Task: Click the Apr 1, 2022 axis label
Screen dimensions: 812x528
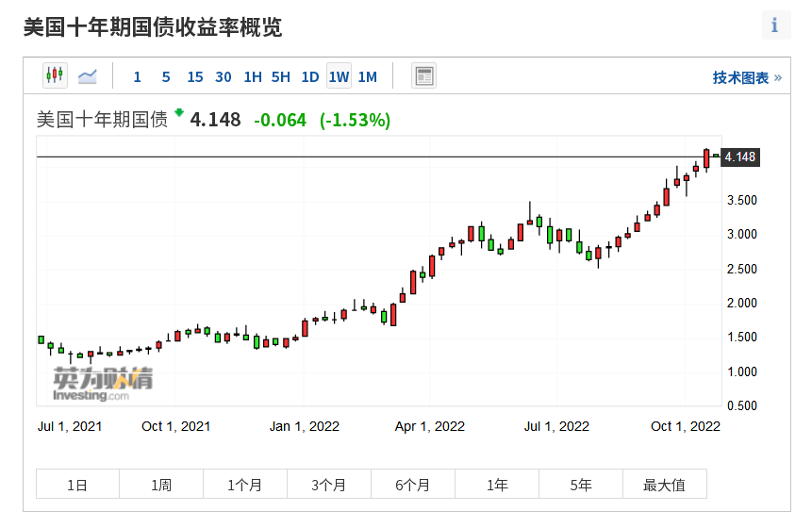Action: click(x=430, y=426)
